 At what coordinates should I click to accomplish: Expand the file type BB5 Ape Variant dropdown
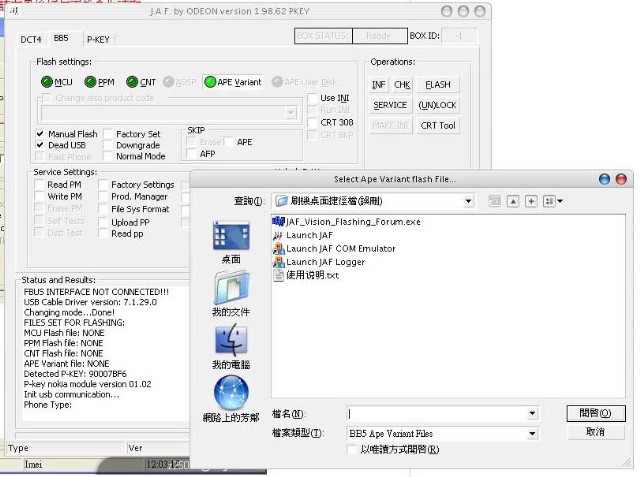[x=532, y=433]
